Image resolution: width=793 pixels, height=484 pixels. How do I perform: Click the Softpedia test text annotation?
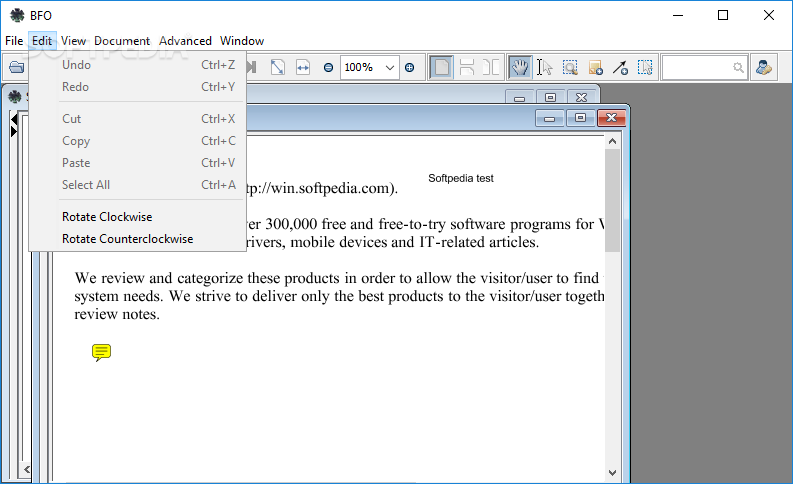coord(461,178)
